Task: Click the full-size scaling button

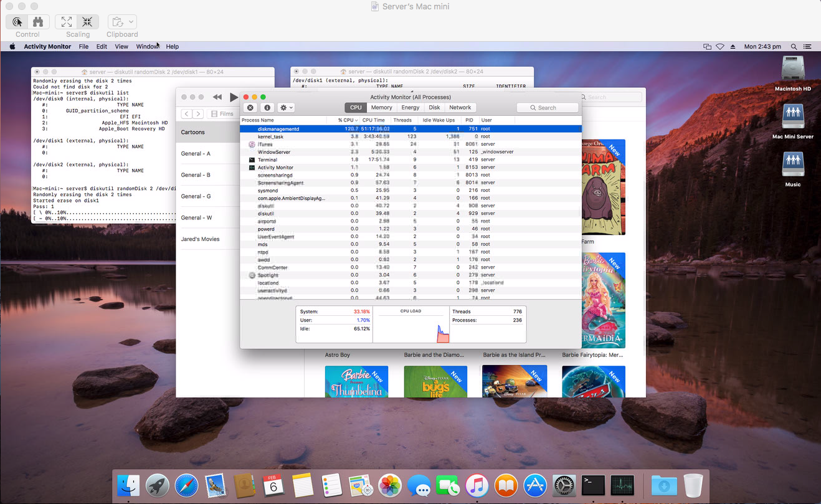Action: pos(67,22)
